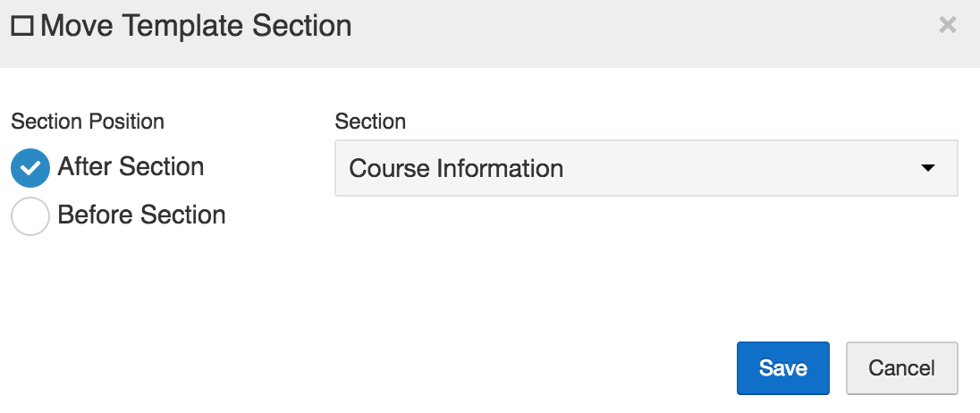This screenshot has width=980, height=413.
Task: Click the checkmark icon in After Section
Action: pyautogui.click(x=30, y=168)
